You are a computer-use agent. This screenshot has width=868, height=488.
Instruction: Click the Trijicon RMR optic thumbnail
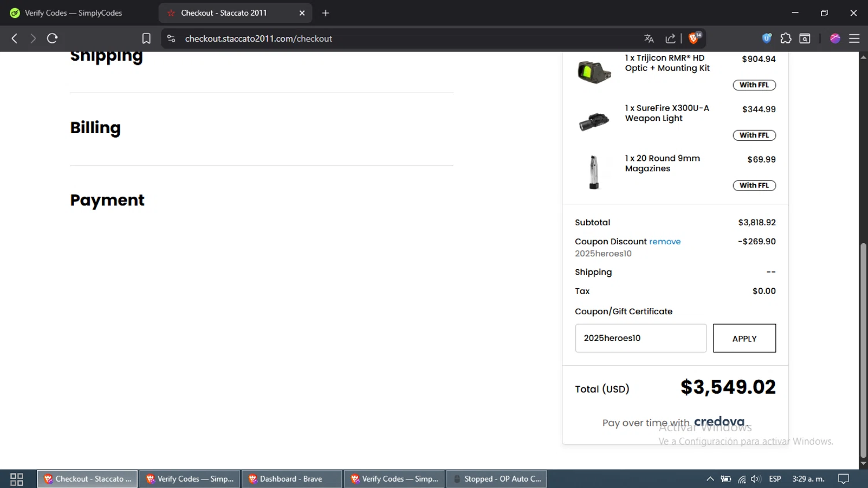click(x=594, y=72)
